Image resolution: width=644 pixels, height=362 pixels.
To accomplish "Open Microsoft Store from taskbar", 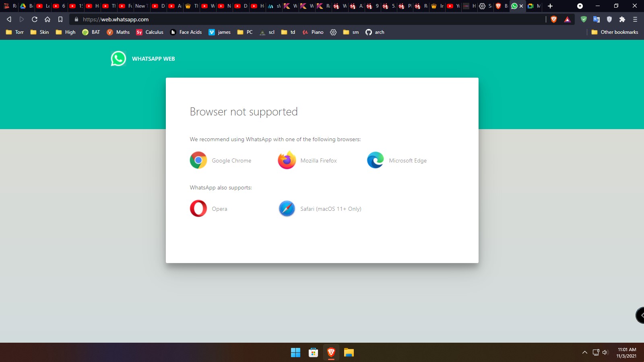I will 313,353.
